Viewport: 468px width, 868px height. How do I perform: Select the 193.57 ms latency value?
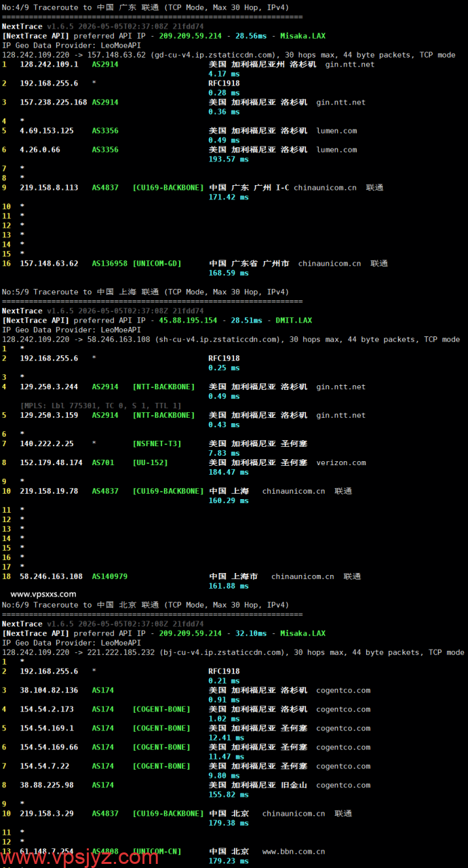click(229, 159)
